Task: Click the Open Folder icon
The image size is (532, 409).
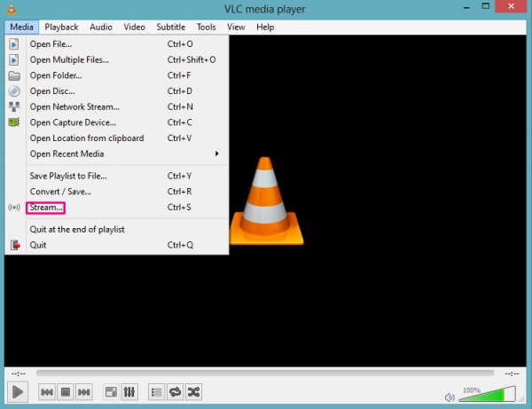Action: click(x=14, y=75)
